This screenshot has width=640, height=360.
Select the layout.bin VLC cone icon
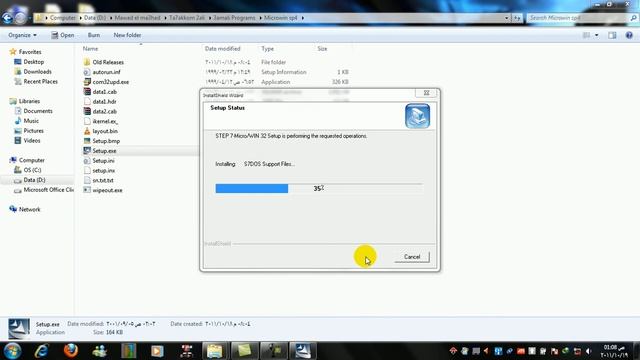click(x=87, y=131)
